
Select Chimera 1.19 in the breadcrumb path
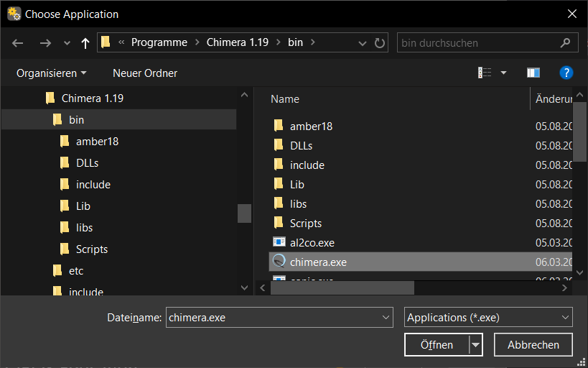pyautogui.click(x=238, y=42)
